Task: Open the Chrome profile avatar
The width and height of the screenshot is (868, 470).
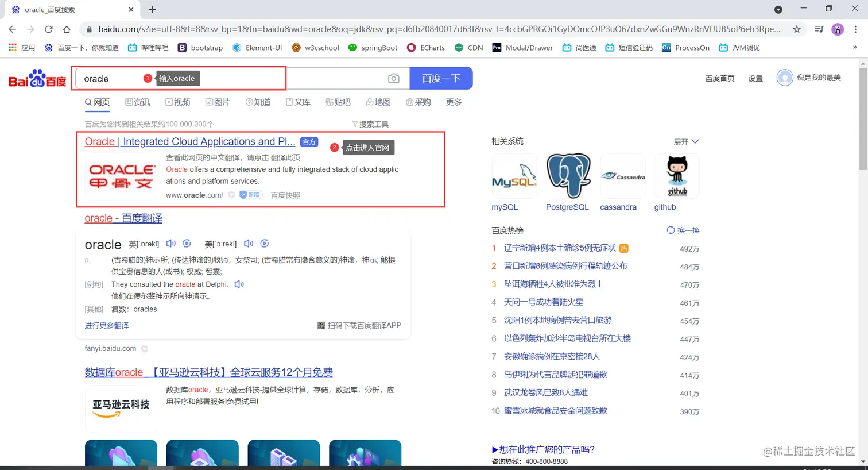Action: 838,29
